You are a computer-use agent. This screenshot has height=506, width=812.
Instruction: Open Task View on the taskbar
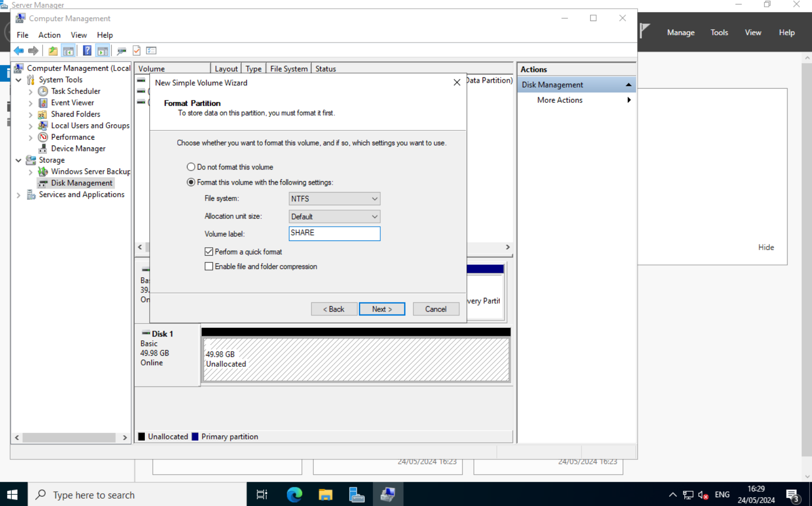pos(262,495)
